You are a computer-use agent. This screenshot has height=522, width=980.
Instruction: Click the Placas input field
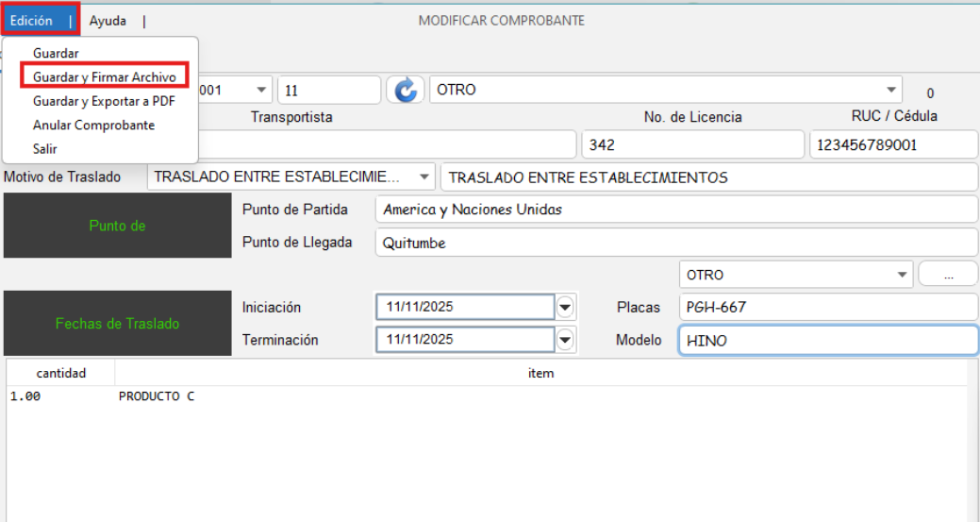tap(826, 308)
